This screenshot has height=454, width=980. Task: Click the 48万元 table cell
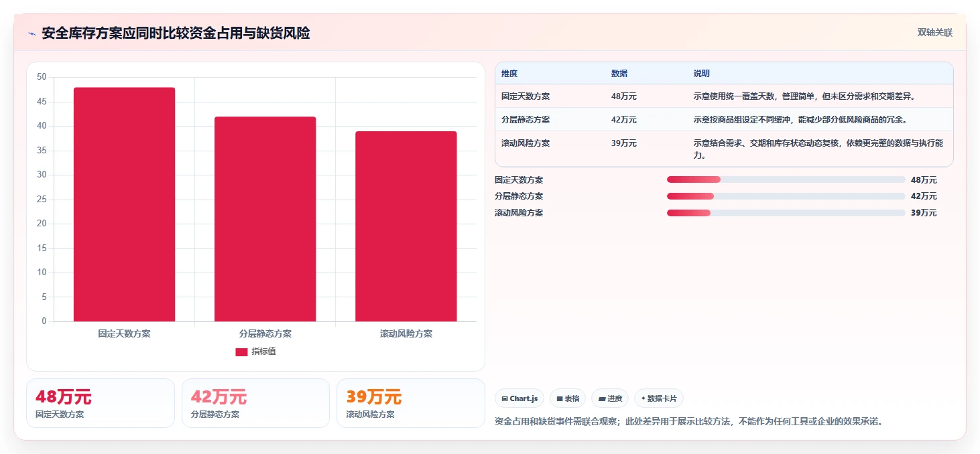[624, 96]
